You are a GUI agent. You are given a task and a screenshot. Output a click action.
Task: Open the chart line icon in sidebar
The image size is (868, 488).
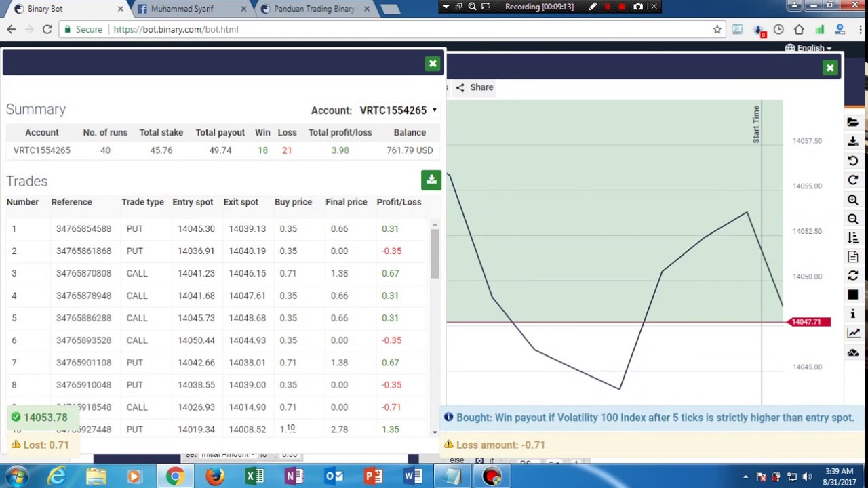[x=853, y=333]
